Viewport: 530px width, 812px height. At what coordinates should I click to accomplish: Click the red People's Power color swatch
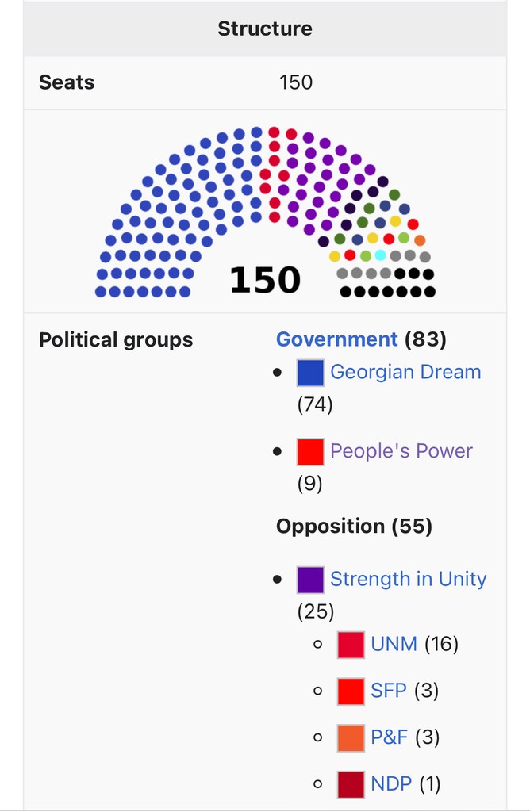coord(310,451)
